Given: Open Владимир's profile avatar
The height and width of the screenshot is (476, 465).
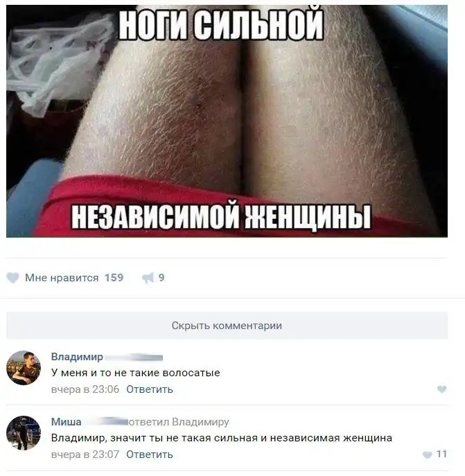Looking at the screenshot, I should pos(24,368).
